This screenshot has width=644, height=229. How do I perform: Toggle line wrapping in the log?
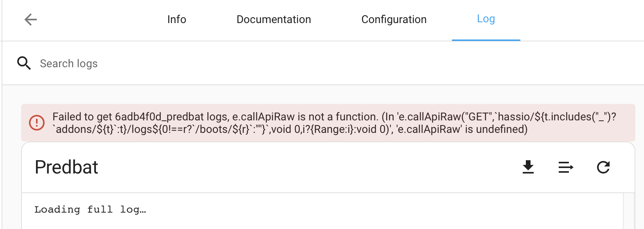pos(566,168)
